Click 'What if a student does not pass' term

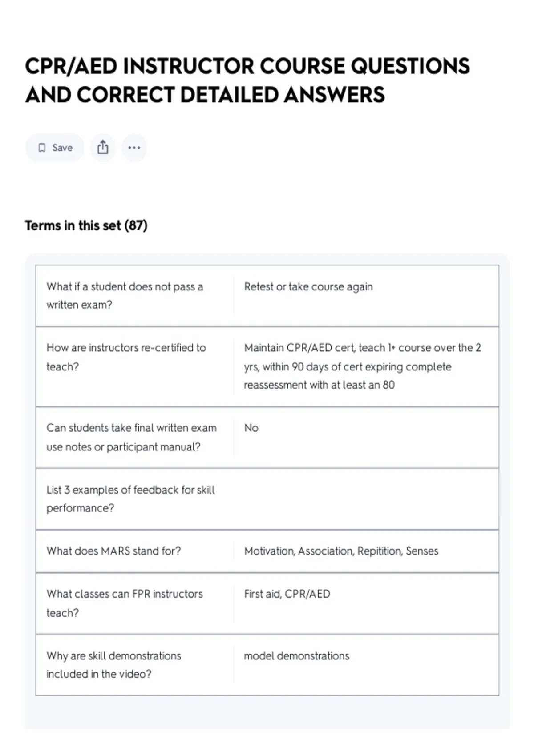point(125,296)
